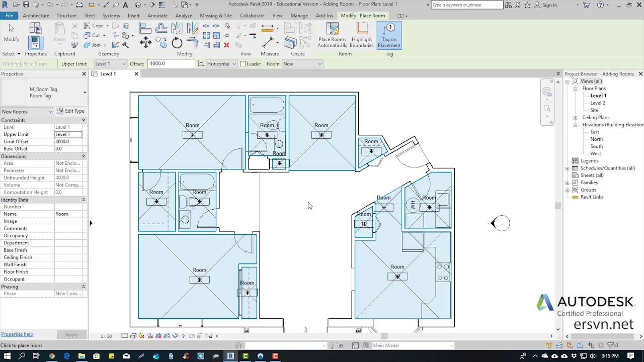Click Chrome icon in taskbar

(x=52, y=356)
